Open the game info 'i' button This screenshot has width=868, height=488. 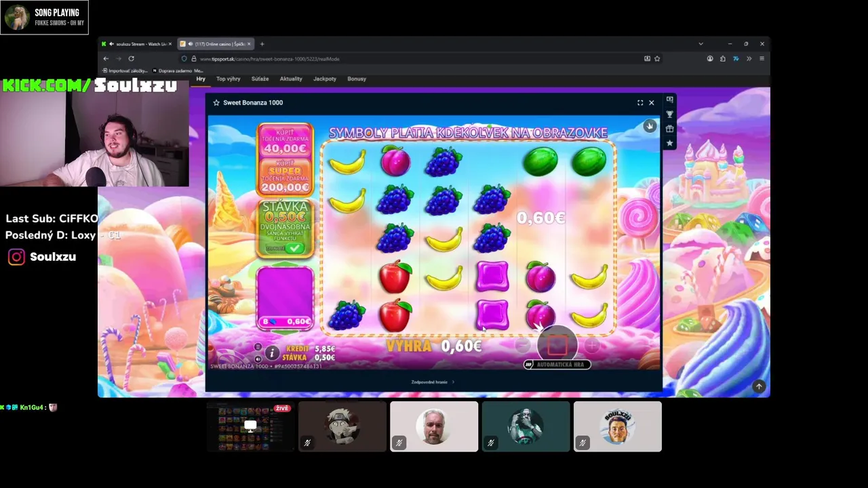tap(272, 352)
